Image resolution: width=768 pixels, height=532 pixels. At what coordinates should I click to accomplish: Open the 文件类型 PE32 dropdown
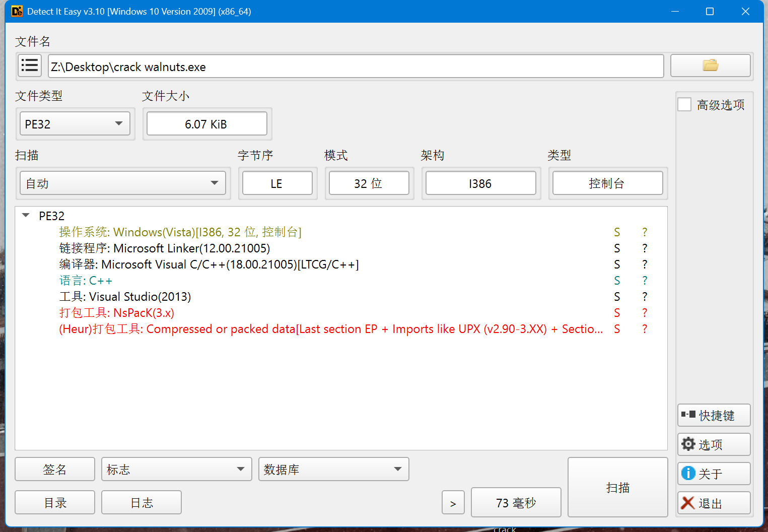(x=75, y=124)
